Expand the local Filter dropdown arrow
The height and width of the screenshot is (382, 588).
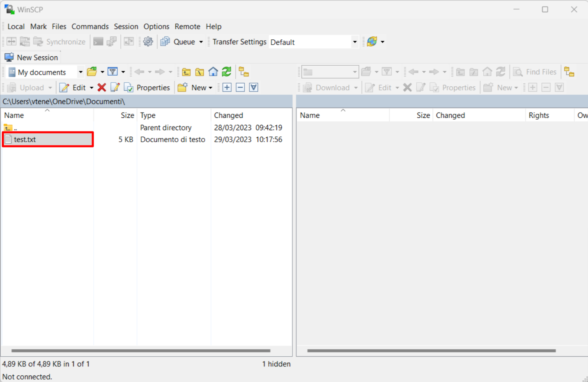pos(123,72)
